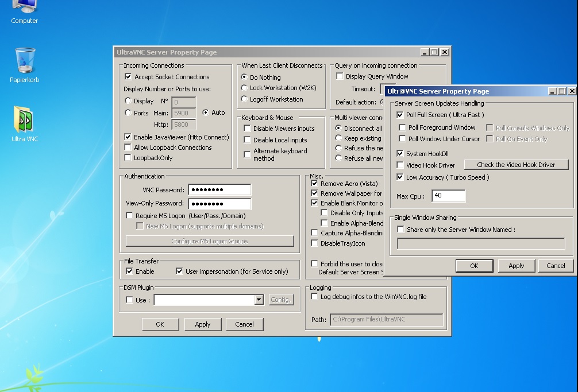
Task: Click OK in UltraVNC main property page
Action: click(160, 324)
